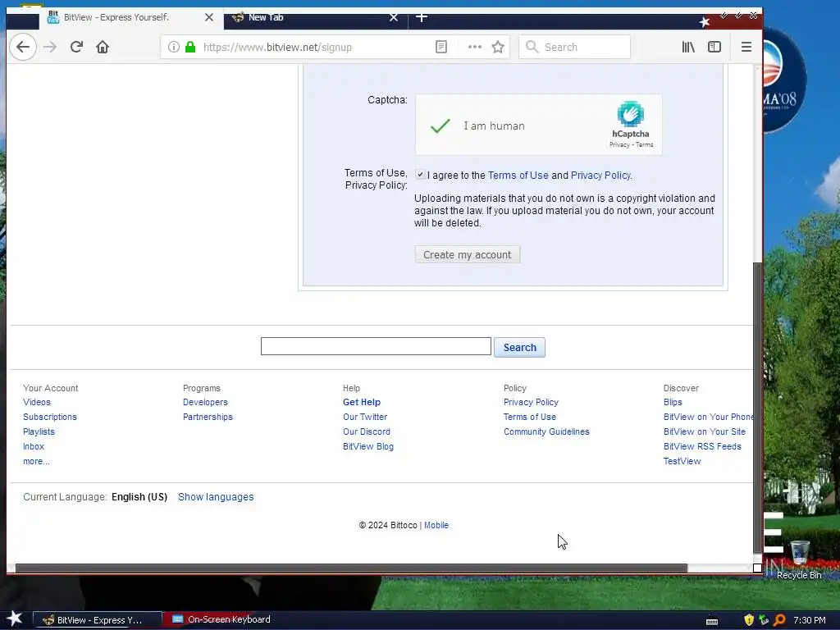Image resolution: width=840 pixels, height=630 pixels.
Task: Open Recycle Bin on the desktop
Action: [799, 559]
